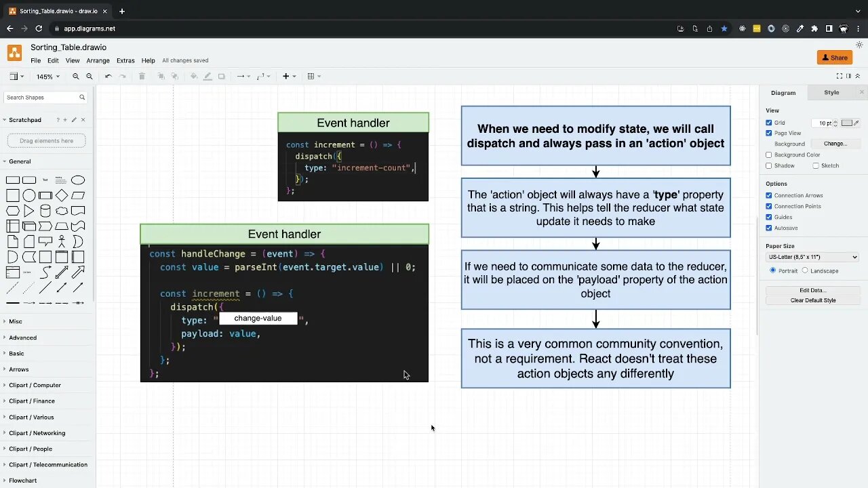The width and height of the screenshot is (868, 488).
Task: Click the Edit Data... button
Action: (812, 290)
